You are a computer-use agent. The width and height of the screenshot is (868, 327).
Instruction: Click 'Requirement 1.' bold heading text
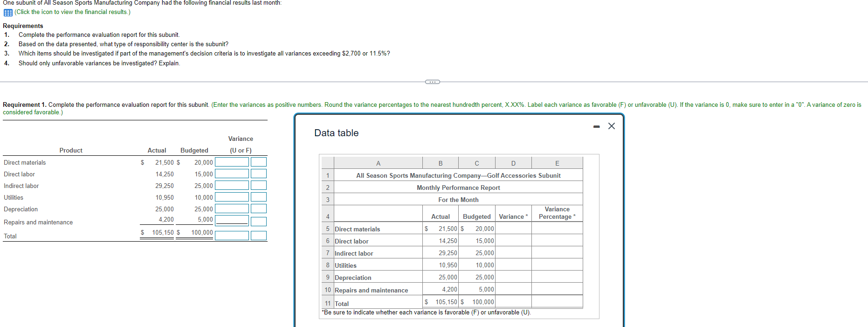25,104
